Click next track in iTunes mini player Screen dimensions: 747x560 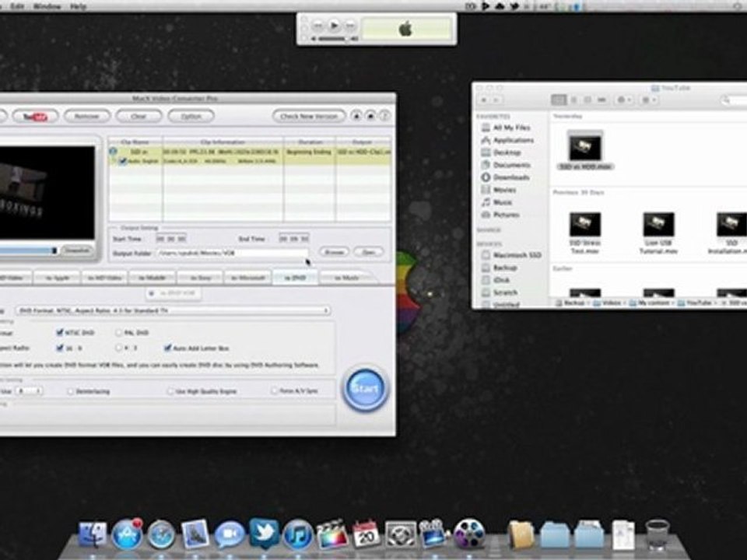350,26
